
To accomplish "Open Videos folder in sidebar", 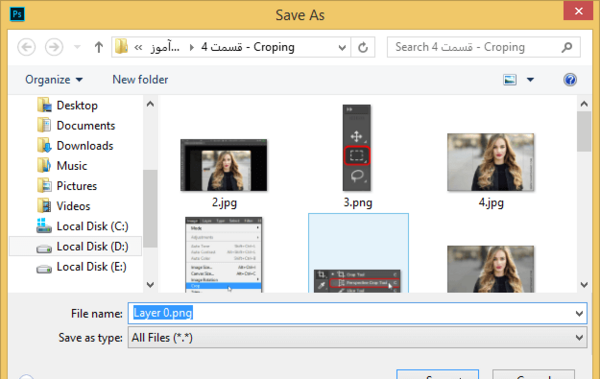I will pos(73,206).
